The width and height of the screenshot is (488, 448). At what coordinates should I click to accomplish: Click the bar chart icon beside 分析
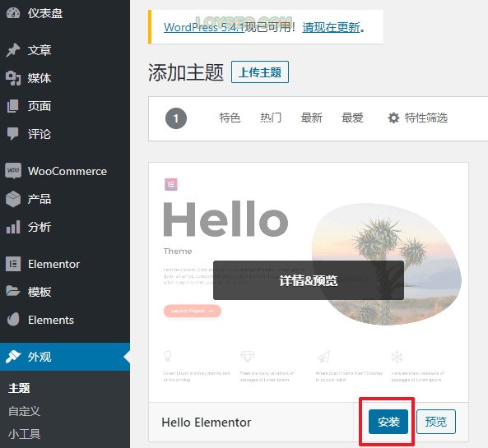(13, 227)
